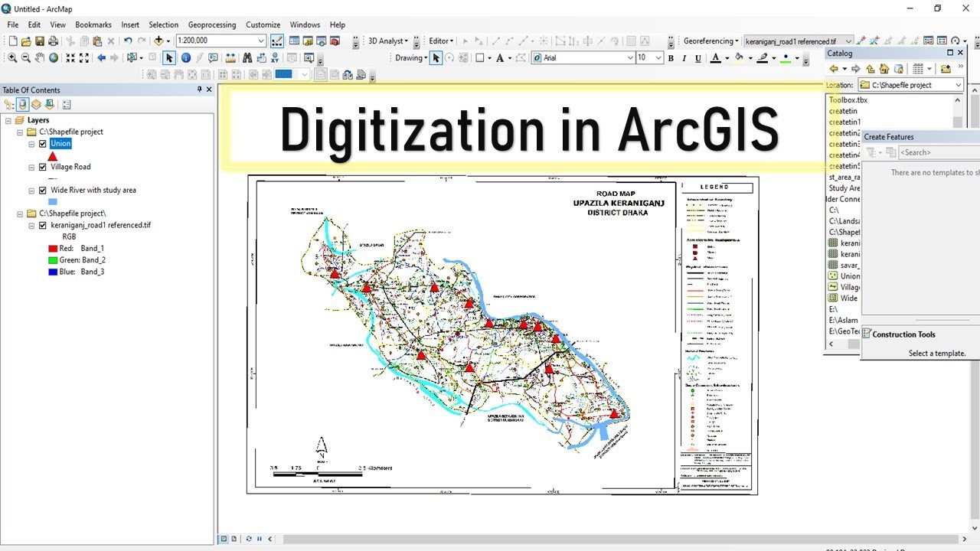This screenshot has height=551, width=980.
Task: Go back to previous extent
Action: pos(101,57)
